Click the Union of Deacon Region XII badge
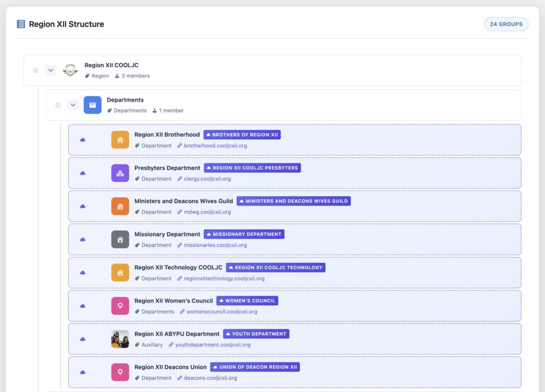The image size is (545, 392). coord(255,367)
